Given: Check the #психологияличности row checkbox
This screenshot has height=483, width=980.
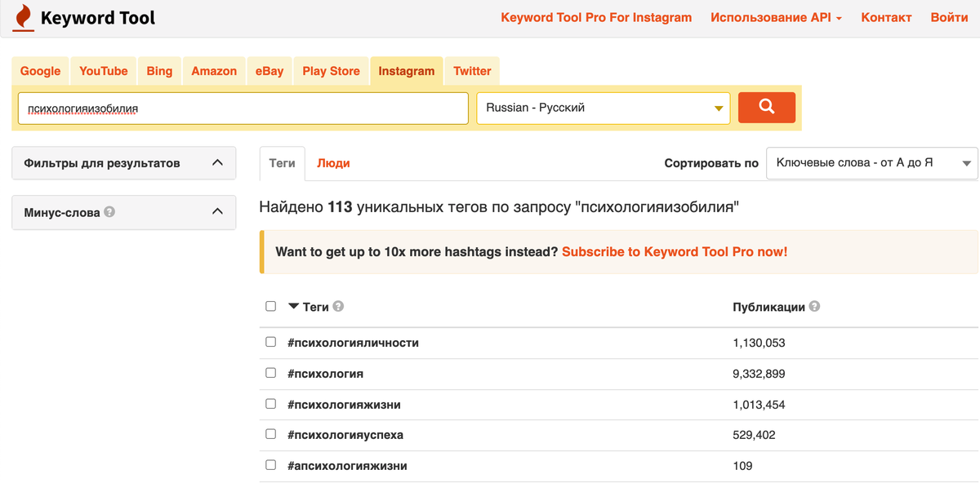Looking at the screenshot, I should point(270,342).
